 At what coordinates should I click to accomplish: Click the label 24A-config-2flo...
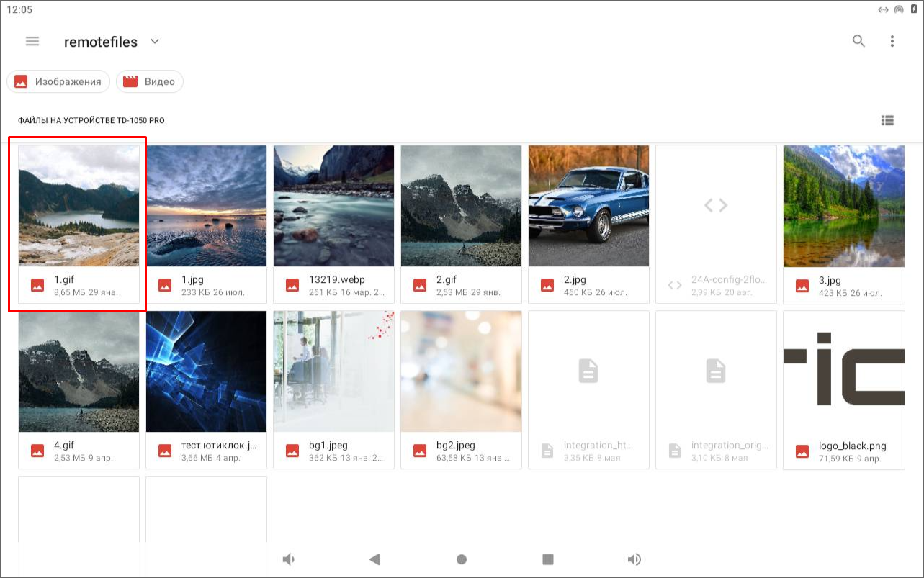(730, 279)
